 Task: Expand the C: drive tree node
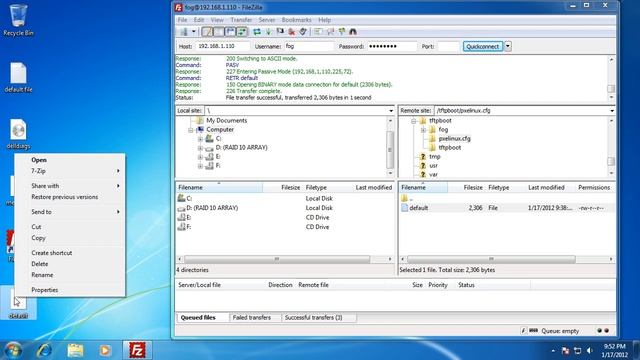pos(200,139)
